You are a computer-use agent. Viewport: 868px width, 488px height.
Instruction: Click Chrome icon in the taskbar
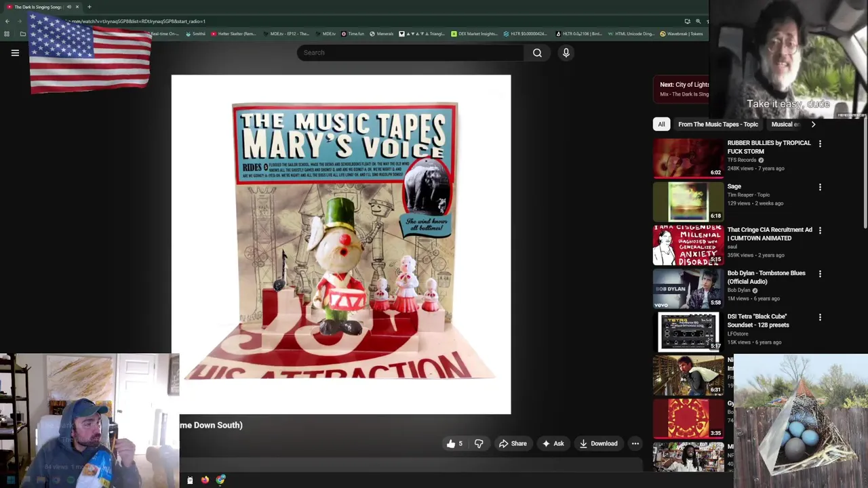(x=220, y=480)
